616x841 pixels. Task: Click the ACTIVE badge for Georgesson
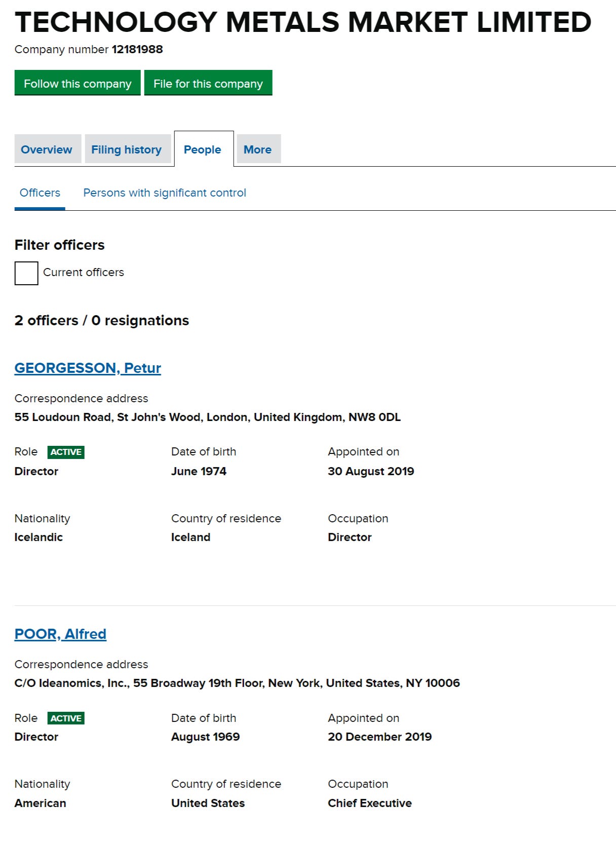pos(66,452)
